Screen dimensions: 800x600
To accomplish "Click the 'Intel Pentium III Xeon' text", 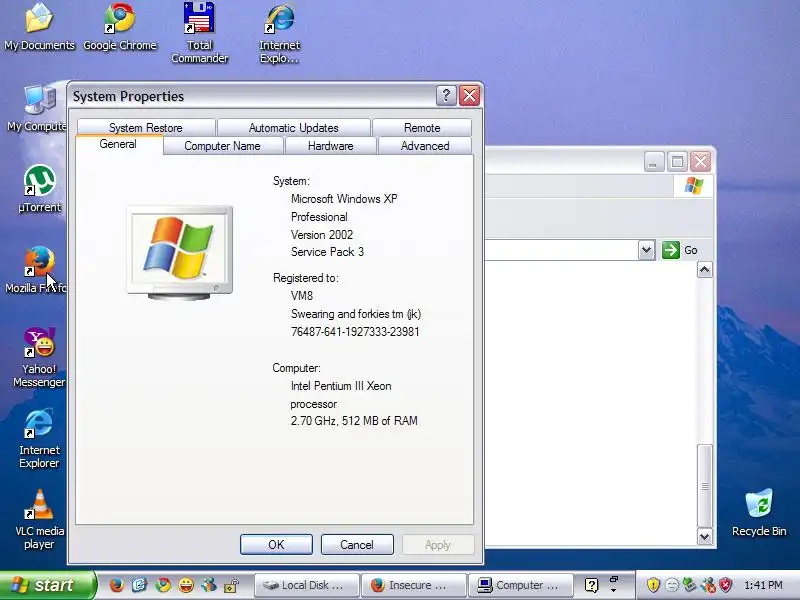I will pos(341,386).
